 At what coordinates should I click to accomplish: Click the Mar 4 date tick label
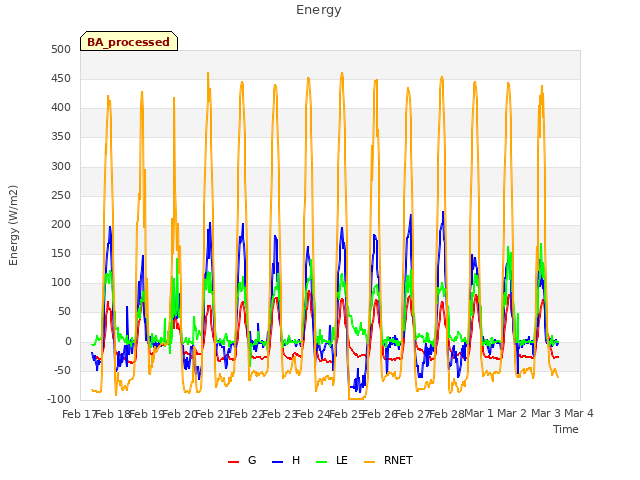pos(579,413)
